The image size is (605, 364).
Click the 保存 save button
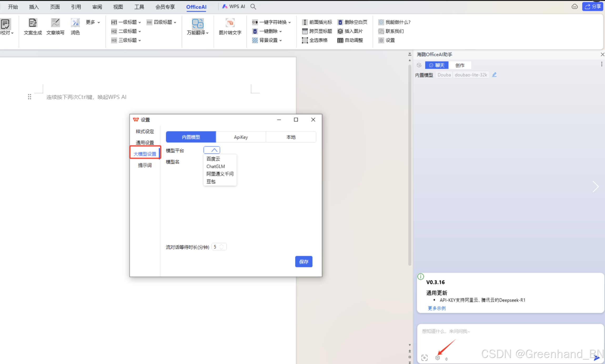point(304,261)
